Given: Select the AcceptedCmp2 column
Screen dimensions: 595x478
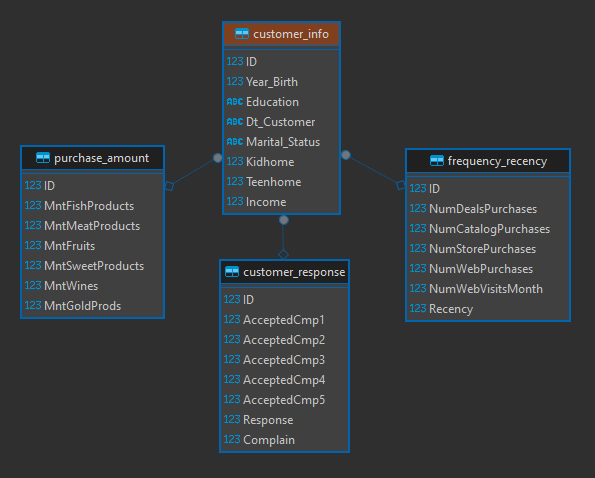Looking at the screenshot, I should (x=285, y=340).
